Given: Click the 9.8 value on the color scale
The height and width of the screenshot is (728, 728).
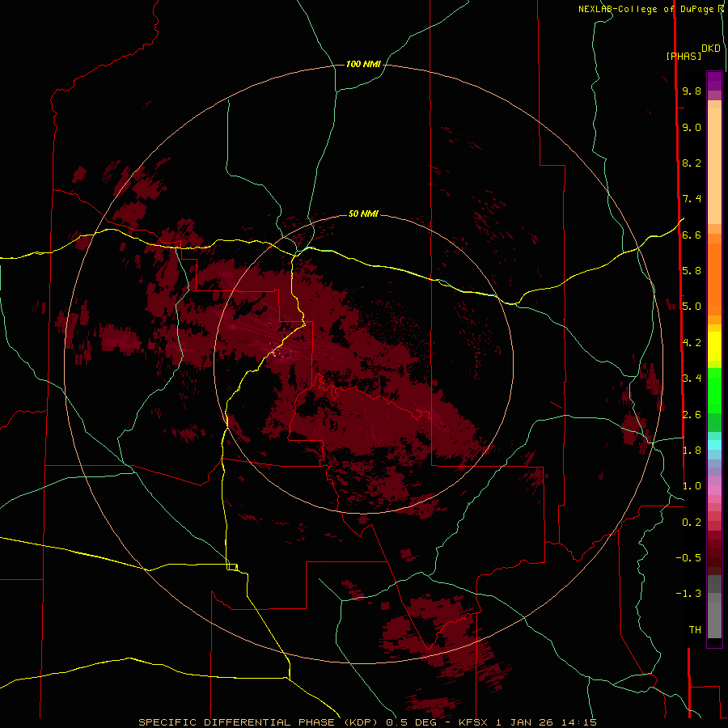Looking at the screenshot, I should 692,91.
